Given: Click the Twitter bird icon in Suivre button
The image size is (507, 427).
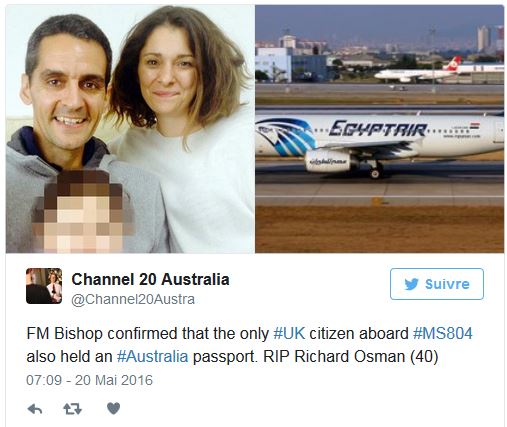Looking at the screenshot, I should (412, 284).
